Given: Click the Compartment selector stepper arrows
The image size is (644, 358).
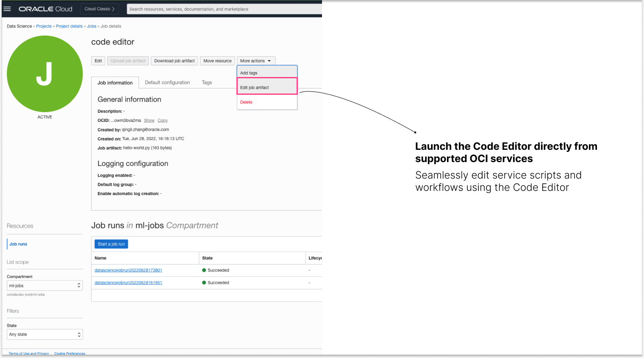Looking at the screenshot, I should [79, 285].
